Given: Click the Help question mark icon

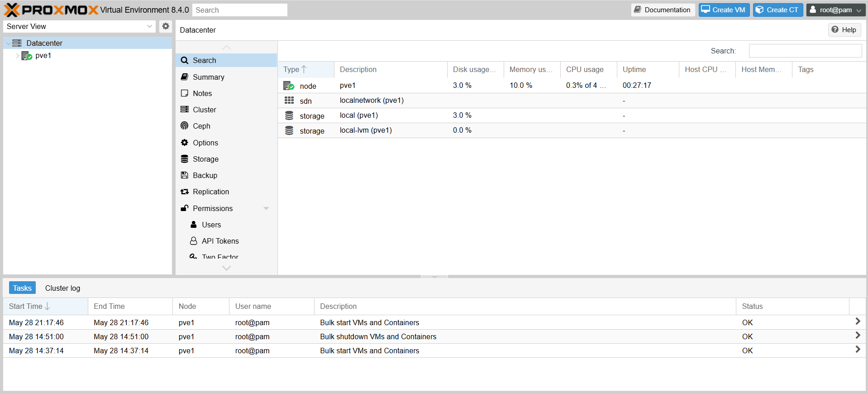Looking at the screenshot, I should point(835,29).
